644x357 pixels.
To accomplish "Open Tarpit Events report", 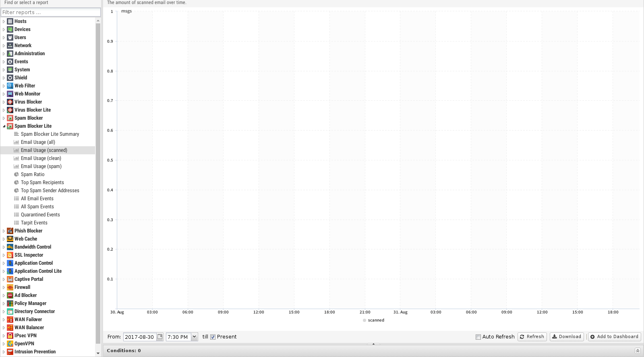I will coord(34,223).
